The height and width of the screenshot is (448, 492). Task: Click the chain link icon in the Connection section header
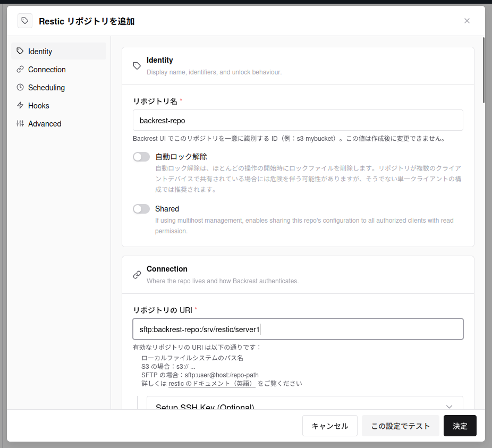tap(137, 275)
